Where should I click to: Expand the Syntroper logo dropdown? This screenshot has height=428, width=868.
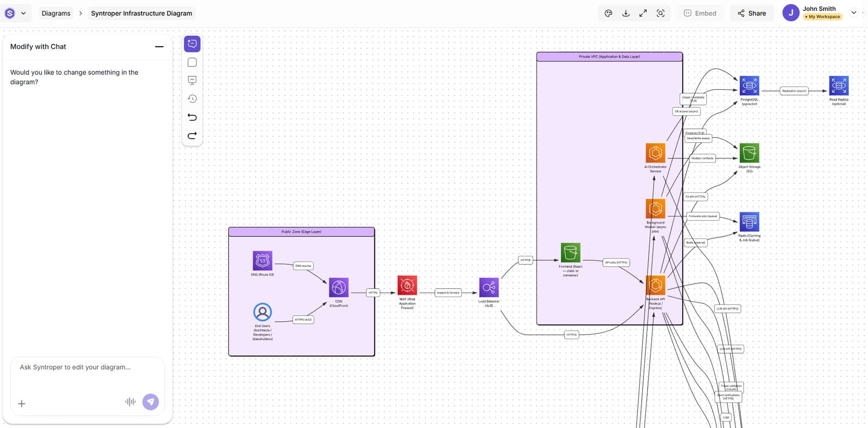click(x=16, y=13)
